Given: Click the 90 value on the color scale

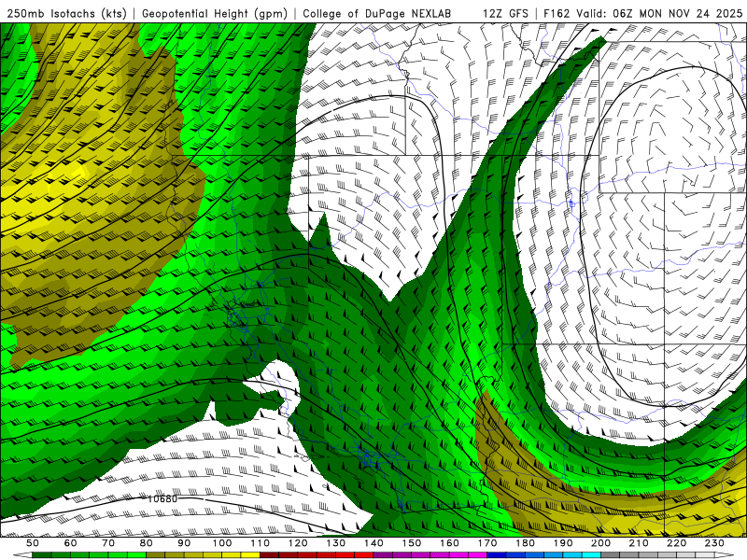Looking at the screenshot, I should coord(184,543).
